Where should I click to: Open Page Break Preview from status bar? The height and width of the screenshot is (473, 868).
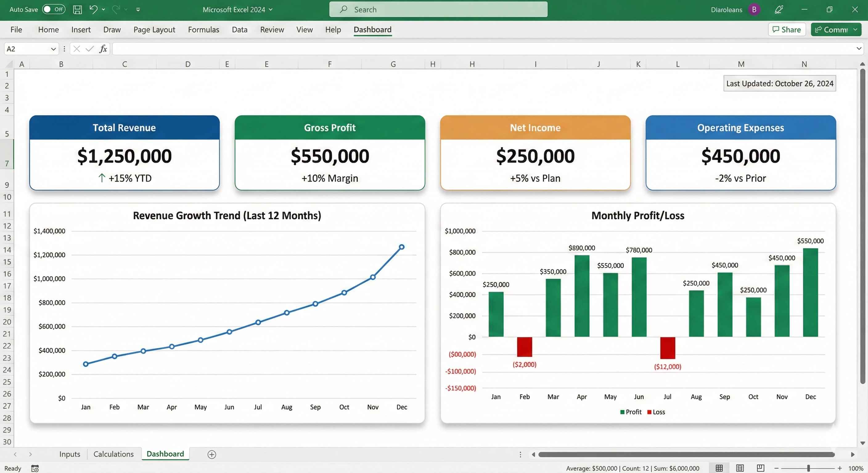[x=760, y=468]
